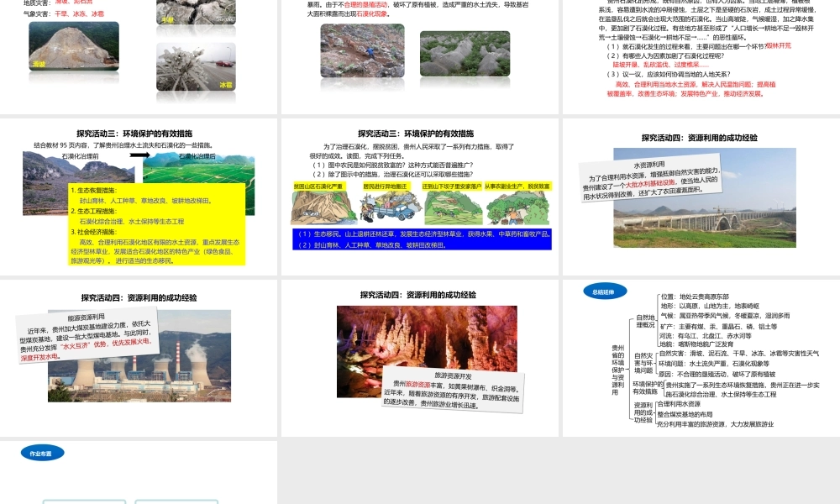Select the 总结延伸 mind map slide
This screenshot has width=840, height=504.
click(701, 358)
